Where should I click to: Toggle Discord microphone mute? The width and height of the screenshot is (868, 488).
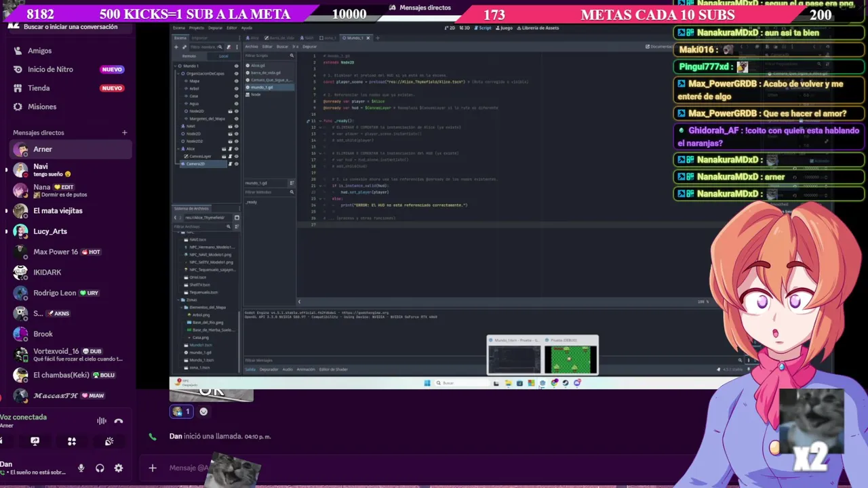coord(81,468)
